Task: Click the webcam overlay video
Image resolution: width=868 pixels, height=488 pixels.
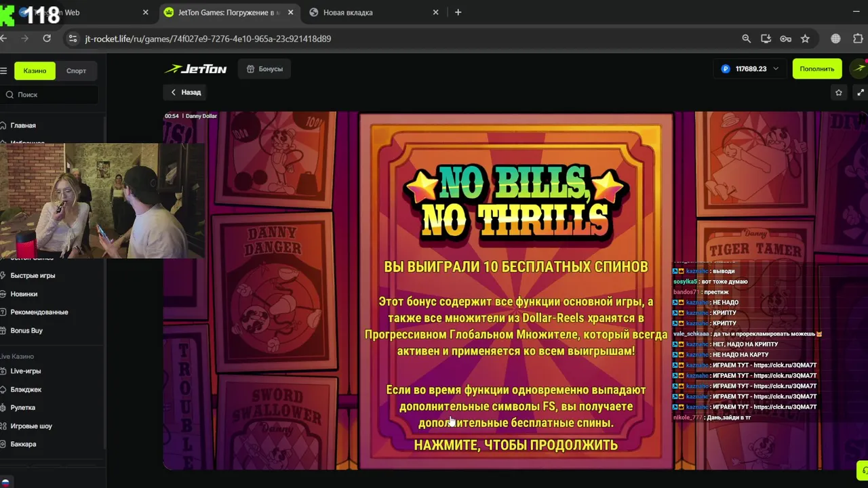Action: 102,201
